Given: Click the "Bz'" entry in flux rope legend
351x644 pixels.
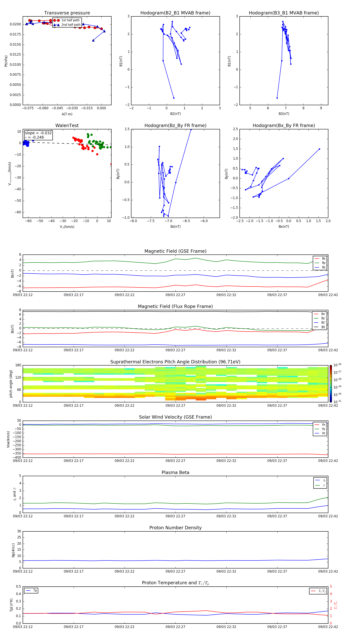Looking at the screenshot, I should pyautogui.click(x=320, y=323).
